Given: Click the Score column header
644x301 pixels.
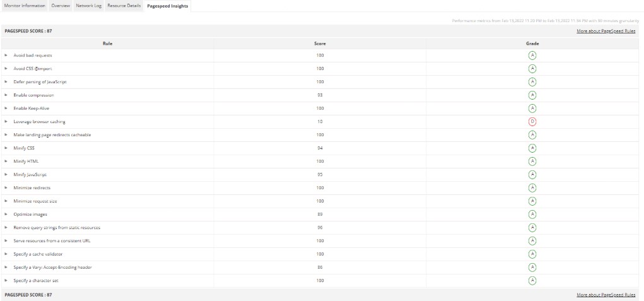Looking at the screenshot, I should coord(320,43).
